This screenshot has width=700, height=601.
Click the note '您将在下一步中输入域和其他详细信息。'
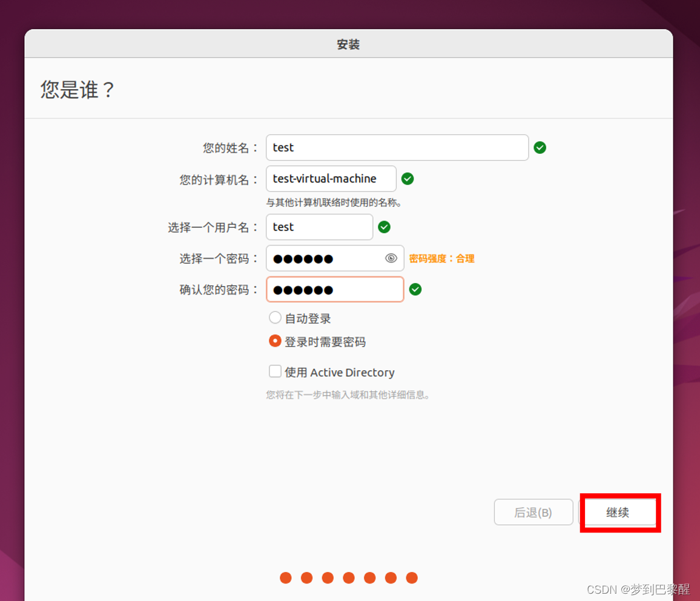(348, 395)
